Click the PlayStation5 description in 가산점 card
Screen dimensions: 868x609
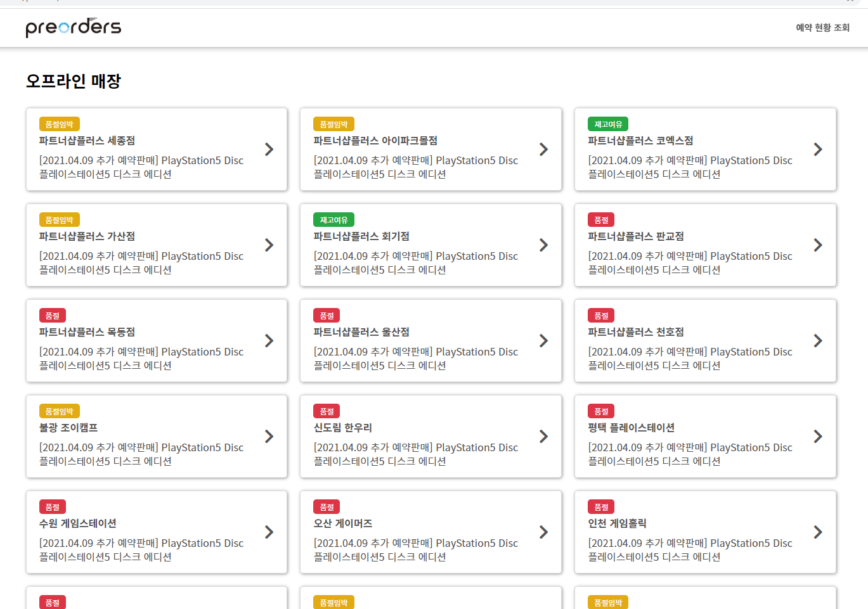(x=141, y=263)
